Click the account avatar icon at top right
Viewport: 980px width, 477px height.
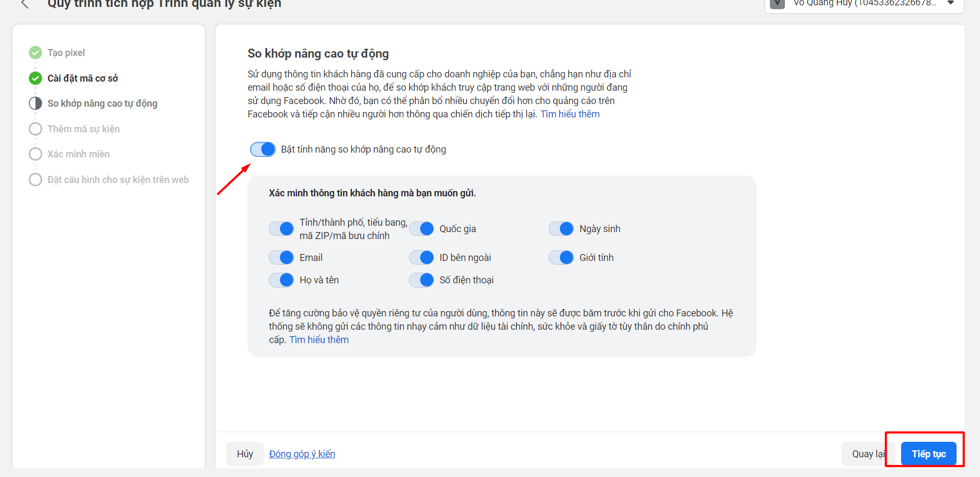(777, 4)
